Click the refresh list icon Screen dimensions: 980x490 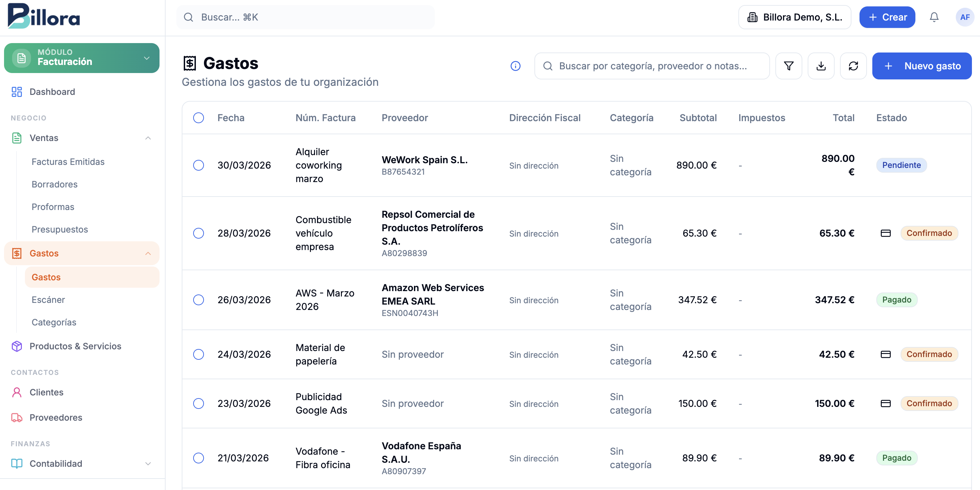(x=853, y=66)
